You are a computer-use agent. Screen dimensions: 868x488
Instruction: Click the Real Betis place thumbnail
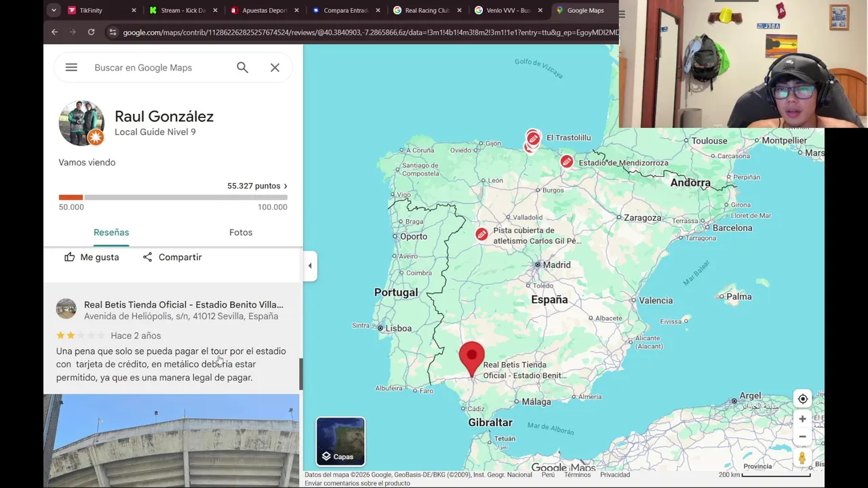point(66,308)
